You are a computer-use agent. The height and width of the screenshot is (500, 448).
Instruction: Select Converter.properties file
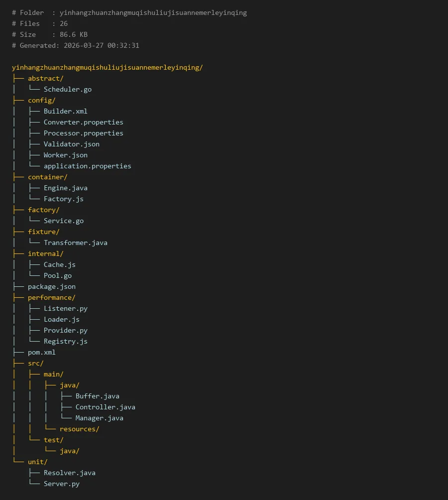coord(83,122)
